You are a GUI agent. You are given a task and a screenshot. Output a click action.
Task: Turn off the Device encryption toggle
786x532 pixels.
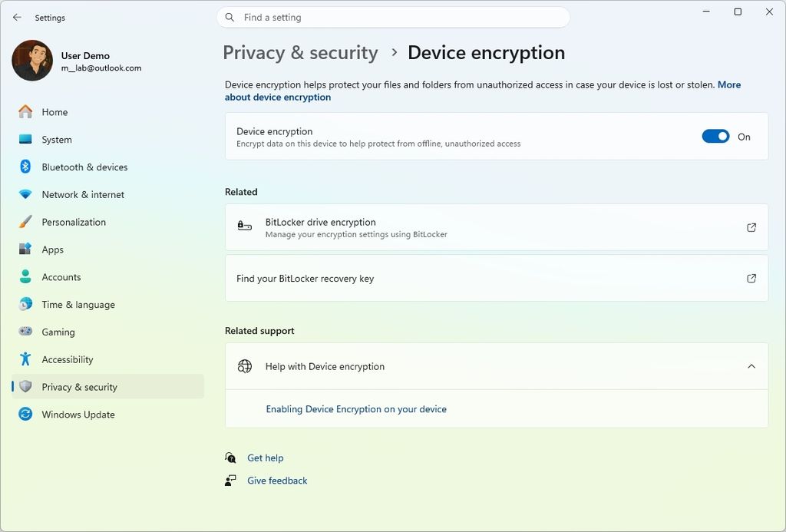[x=715, y=137]
